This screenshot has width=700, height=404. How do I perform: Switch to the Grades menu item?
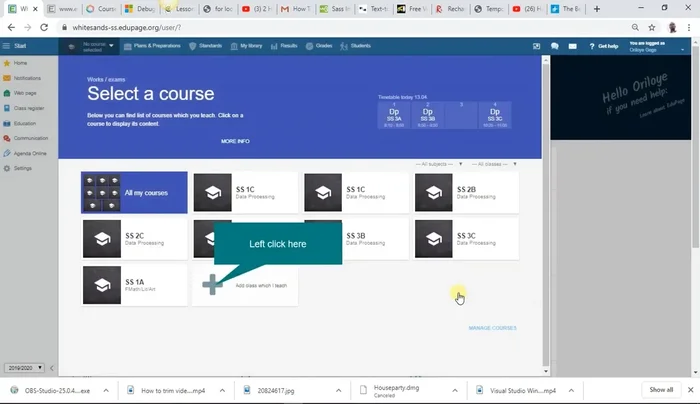click(319, 46)
